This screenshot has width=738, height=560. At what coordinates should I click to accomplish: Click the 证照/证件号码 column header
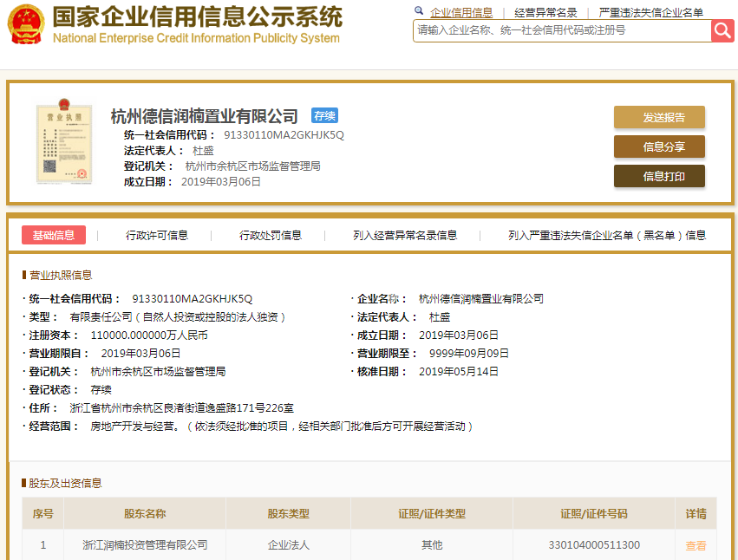coord(594,513)
